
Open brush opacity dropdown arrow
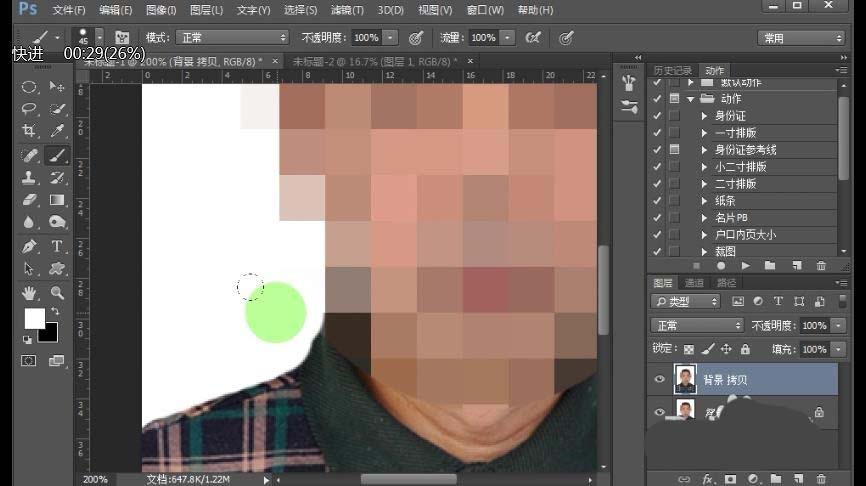tap(390, 38)
